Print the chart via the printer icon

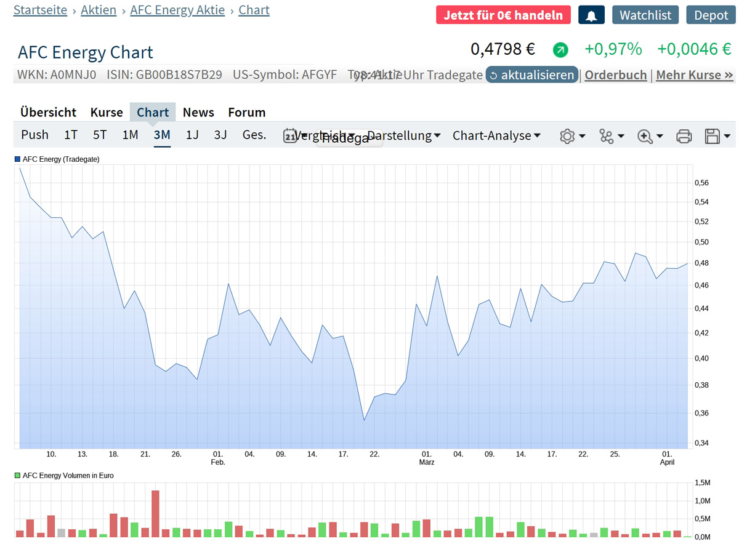click(684, 135)
